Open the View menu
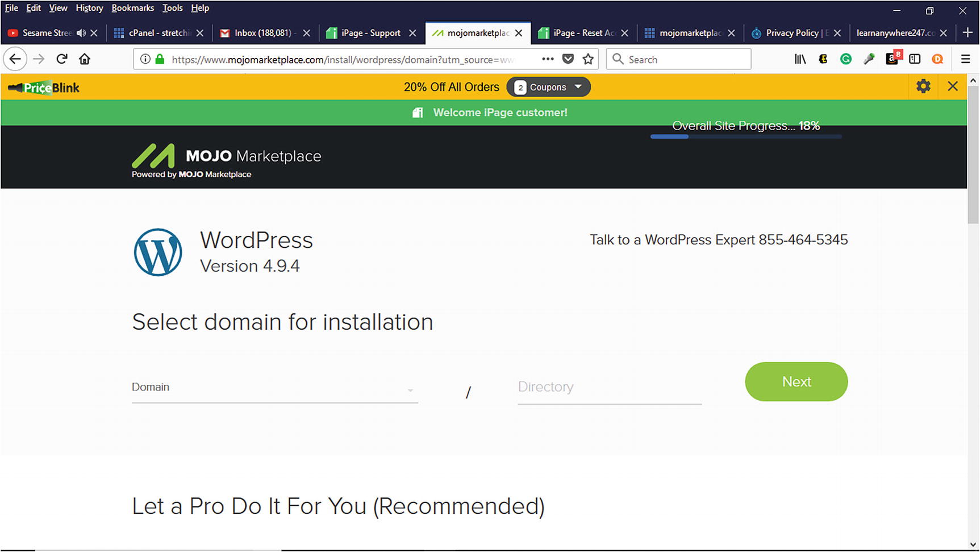This screenshot has width=980, height=552. [58, 8]
